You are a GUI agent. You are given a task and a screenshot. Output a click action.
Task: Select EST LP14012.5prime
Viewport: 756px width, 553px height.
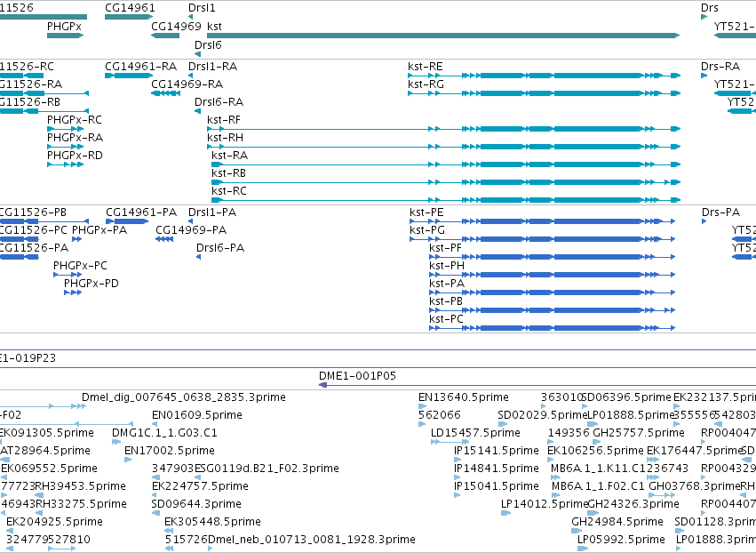[x=505, y=513]
